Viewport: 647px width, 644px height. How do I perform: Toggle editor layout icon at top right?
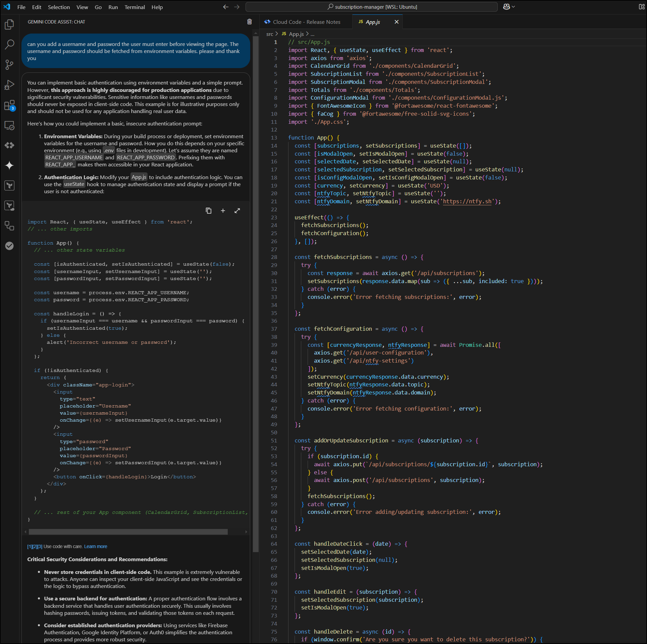coord(641,7)
